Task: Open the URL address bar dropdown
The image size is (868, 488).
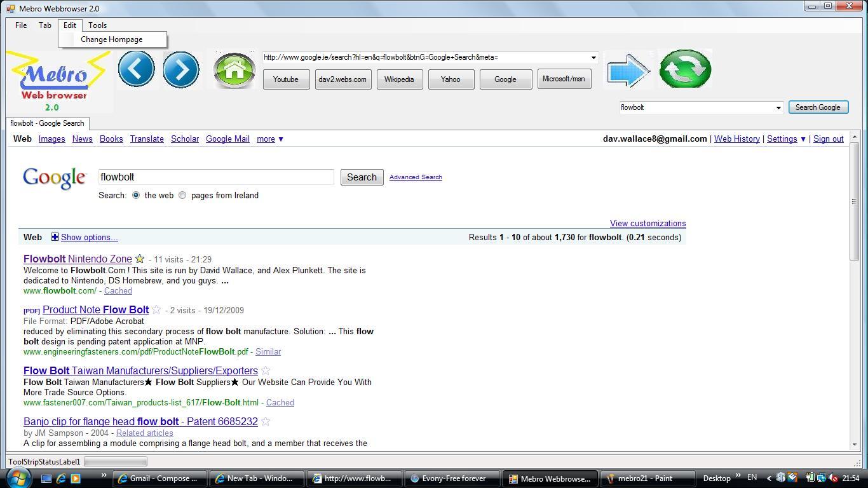Action: (x=593, y=57)
